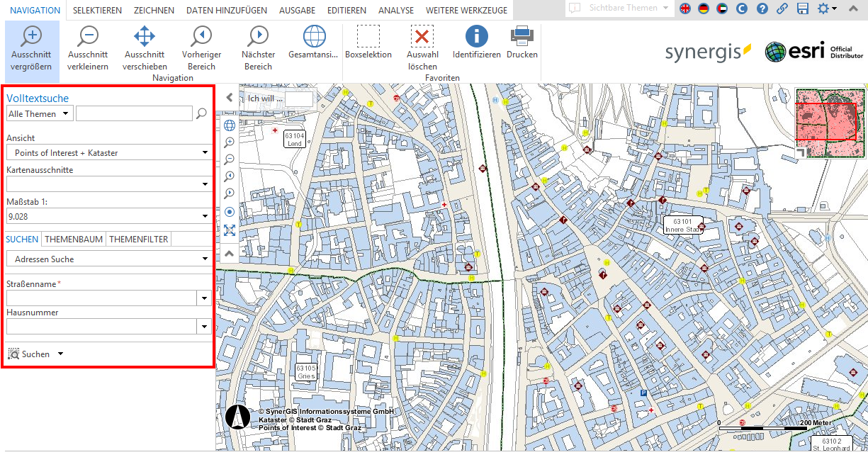
Task: Switch to the ANALYSE ribbon tab
Action: (395, 10)
